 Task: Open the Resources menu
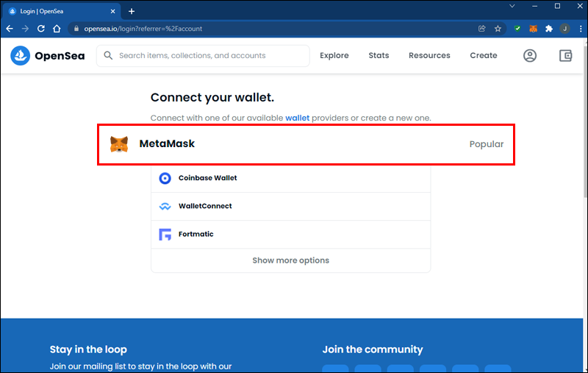point(429,55)
